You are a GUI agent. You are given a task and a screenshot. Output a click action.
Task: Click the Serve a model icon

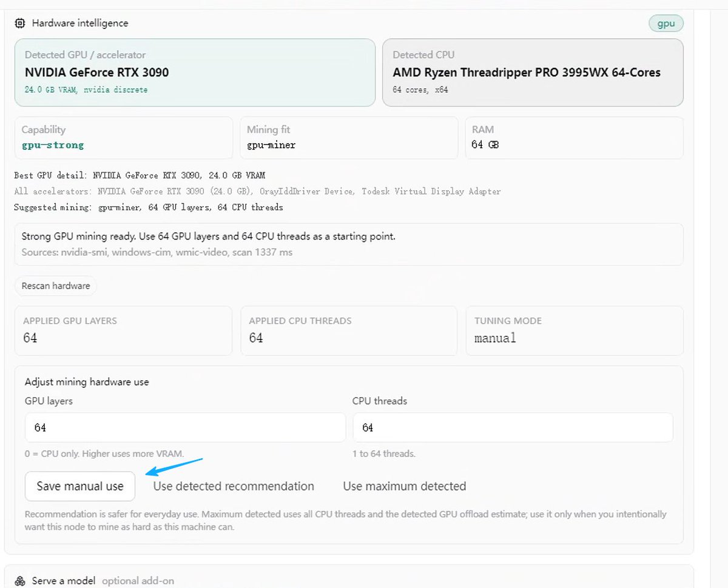pyautogui.click(x=20, y=581)
